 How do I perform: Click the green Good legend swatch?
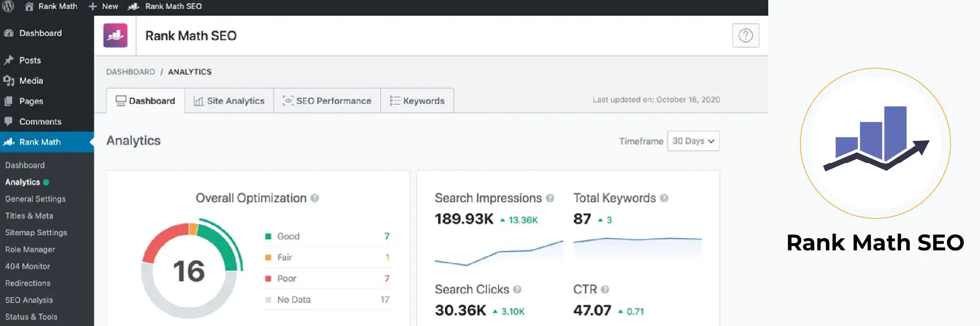pyautogui.click(x=268, y=236)
